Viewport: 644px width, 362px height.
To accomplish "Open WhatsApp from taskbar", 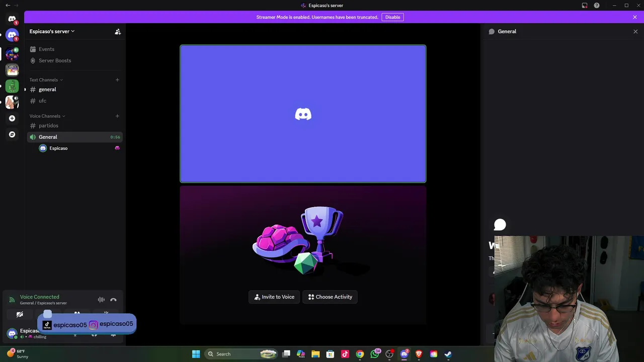I will pyautogui.click(x=375, y=354).
